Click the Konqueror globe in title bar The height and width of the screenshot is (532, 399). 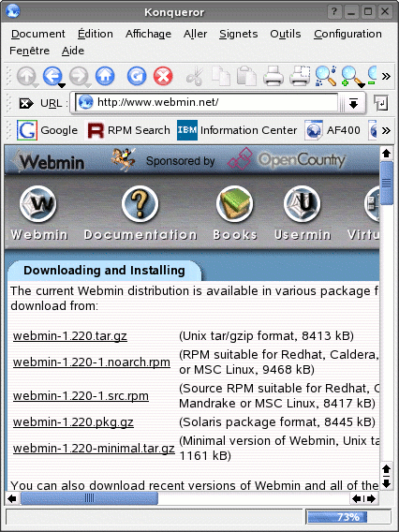(13, 11)
